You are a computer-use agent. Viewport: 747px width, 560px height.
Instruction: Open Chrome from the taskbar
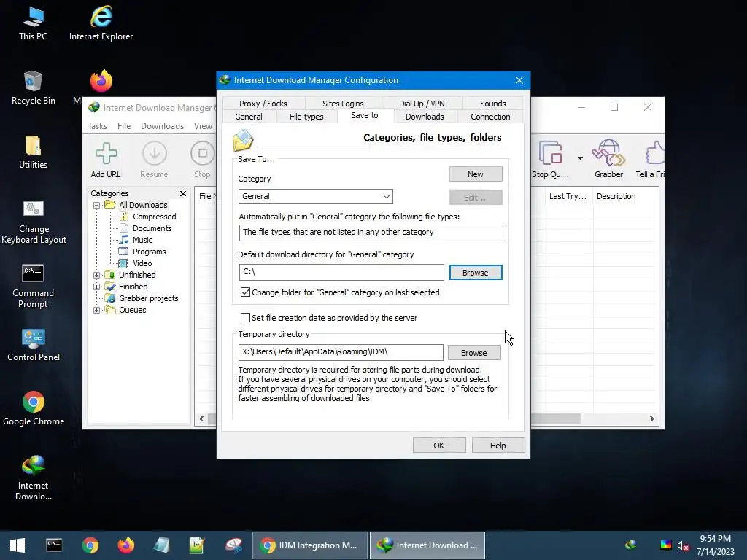(x=90, y=545)
